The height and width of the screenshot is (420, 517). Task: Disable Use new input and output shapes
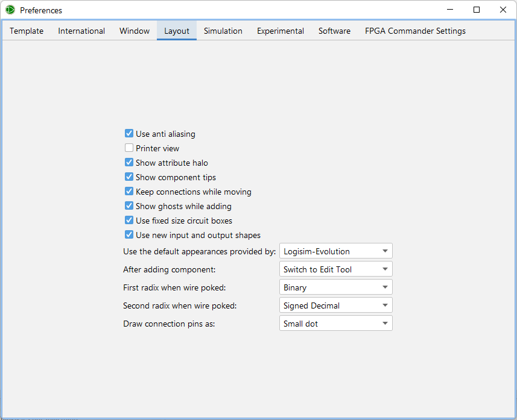pyautogui.click(x=129, y=234)
